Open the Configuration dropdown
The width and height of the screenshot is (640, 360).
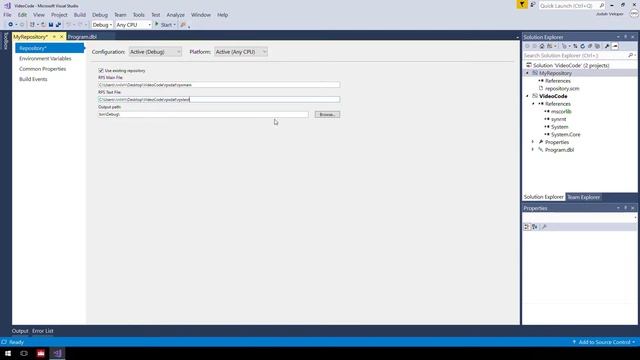155,52
